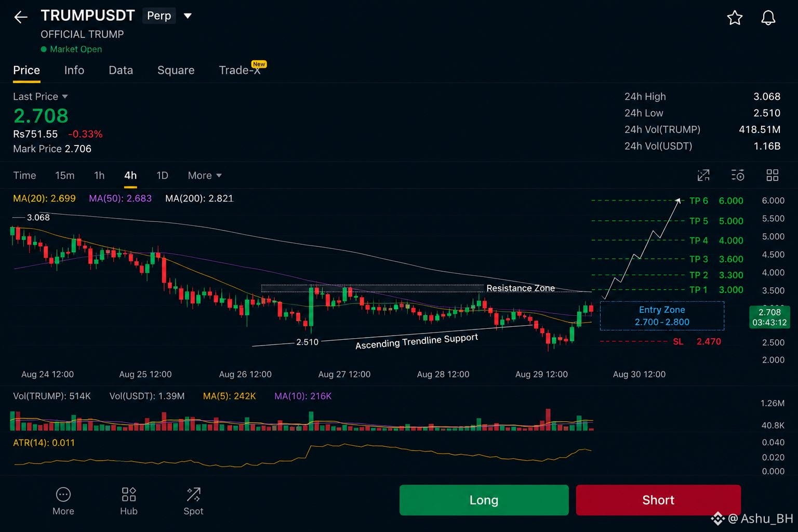Open the trading pair selector arrow

(x=188, y=16)
